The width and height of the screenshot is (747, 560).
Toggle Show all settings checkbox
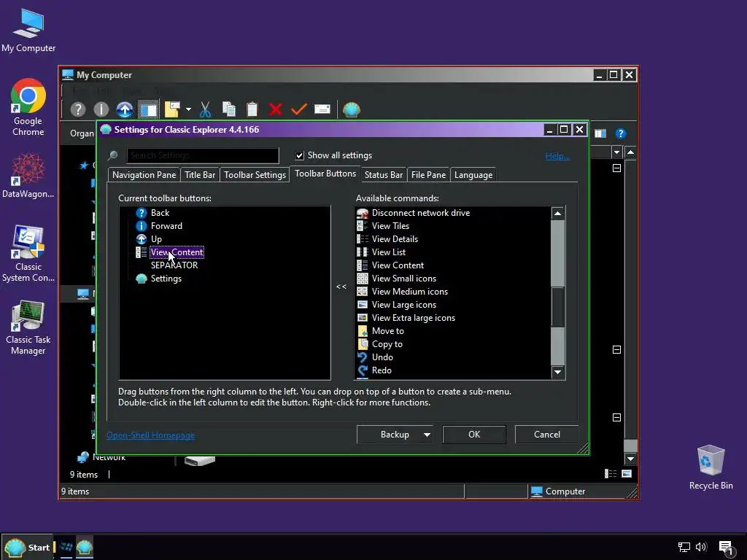pyautogui.click(x=300, y=156)
